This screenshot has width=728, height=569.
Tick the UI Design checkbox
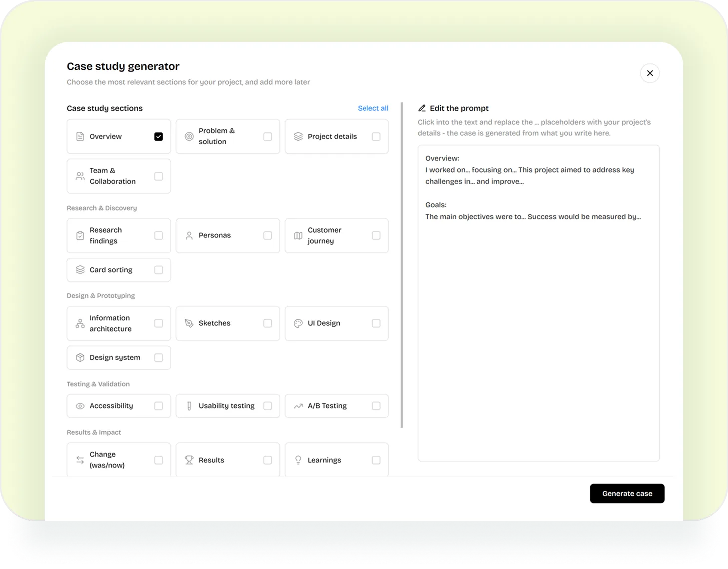click(376, 323)
